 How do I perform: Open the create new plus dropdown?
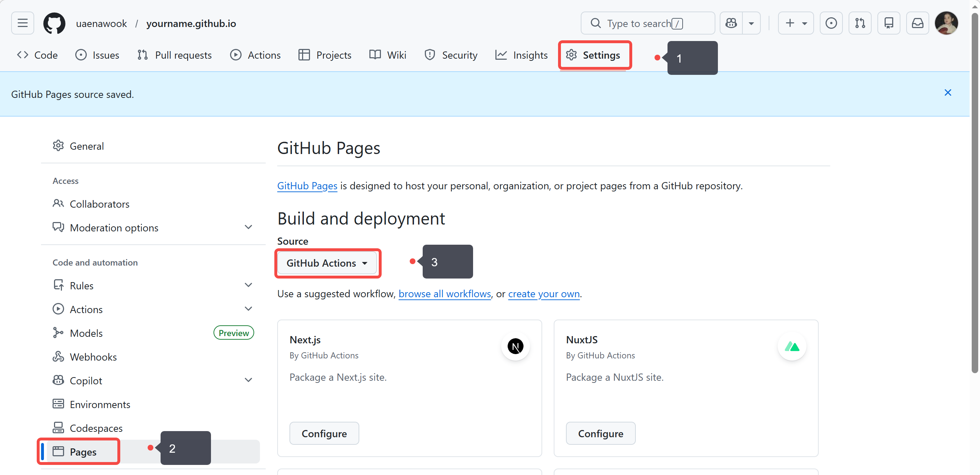pyautogui.click(x=796, y=23)
